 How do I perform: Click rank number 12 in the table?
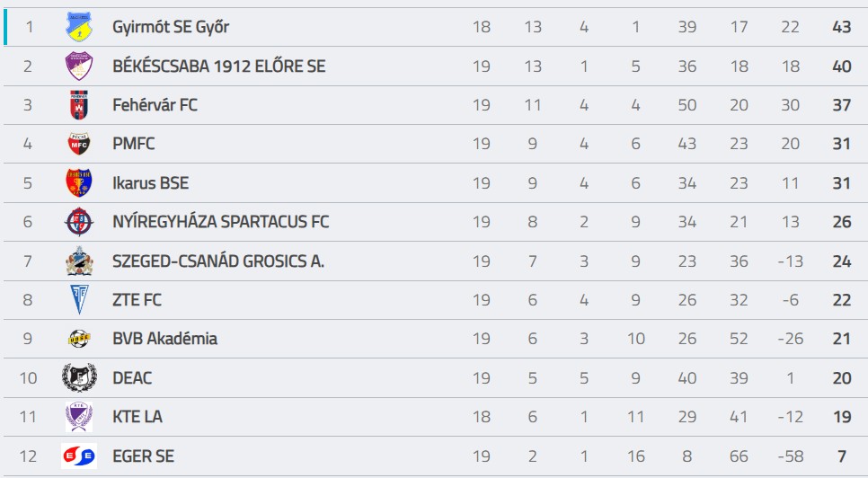click(28, 456)
